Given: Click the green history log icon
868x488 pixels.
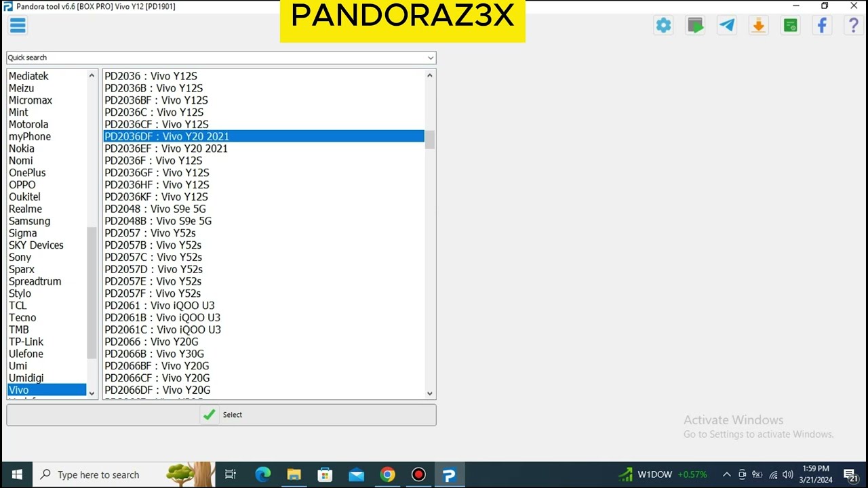Looking at the screenshot, I should [x=790, y=26].
